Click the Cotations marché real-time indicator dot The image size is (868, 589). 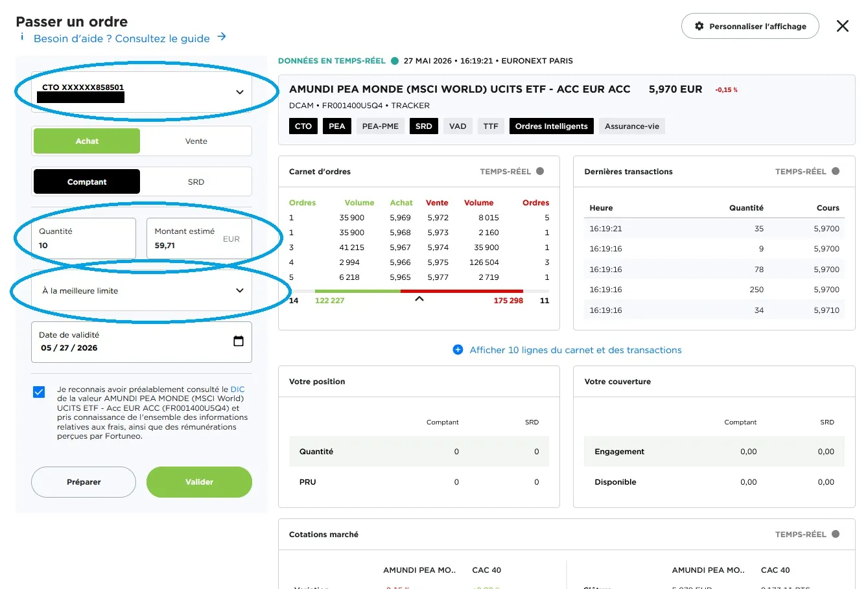[x=836, y=535]
